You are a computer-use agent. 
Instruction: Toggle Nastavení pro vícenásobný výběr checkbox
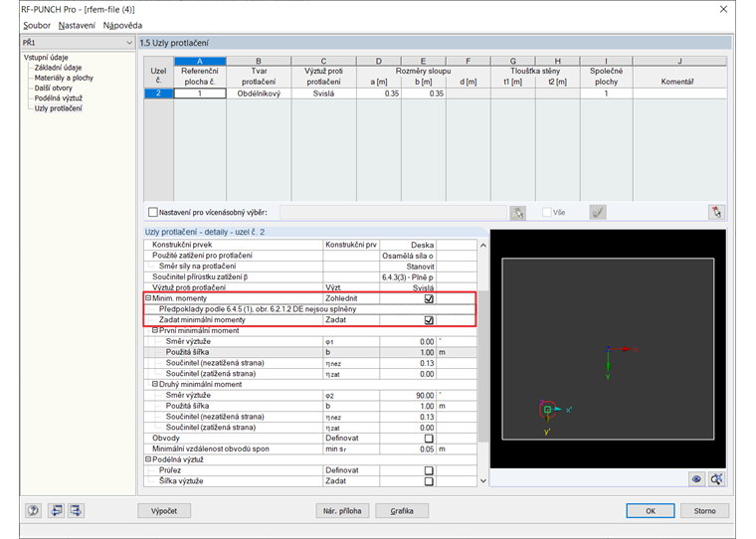(153, 212)
